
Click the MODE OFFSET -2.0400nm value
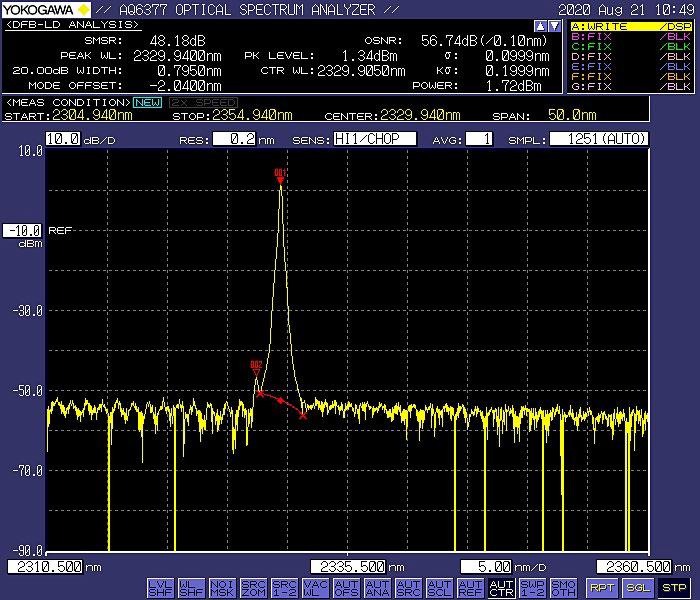[x=185, y=86]
